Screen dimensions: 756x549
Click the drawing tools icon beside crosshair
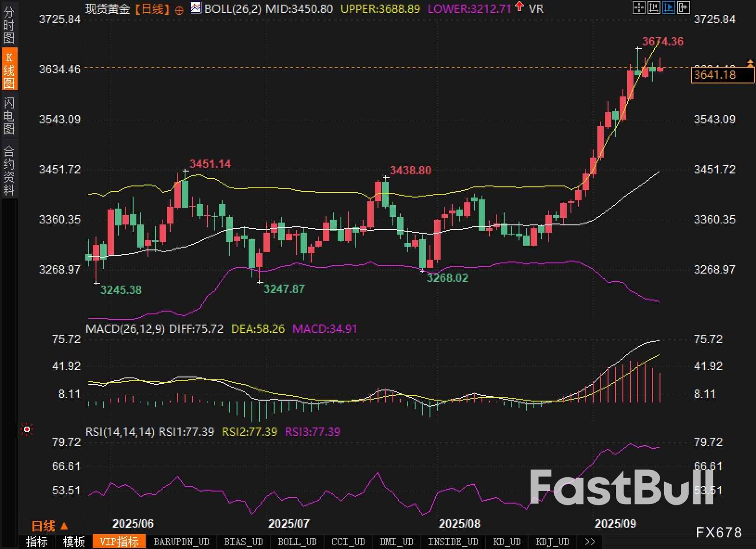tap(653, 7)
